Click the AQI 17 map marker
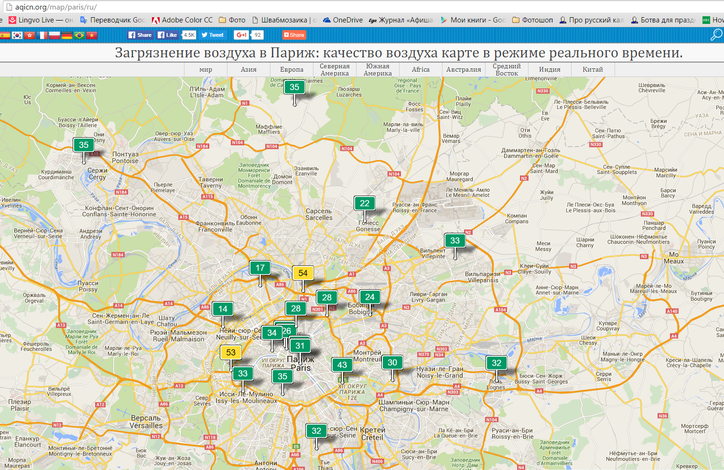 pyautogui.click(x=260, y=268)
